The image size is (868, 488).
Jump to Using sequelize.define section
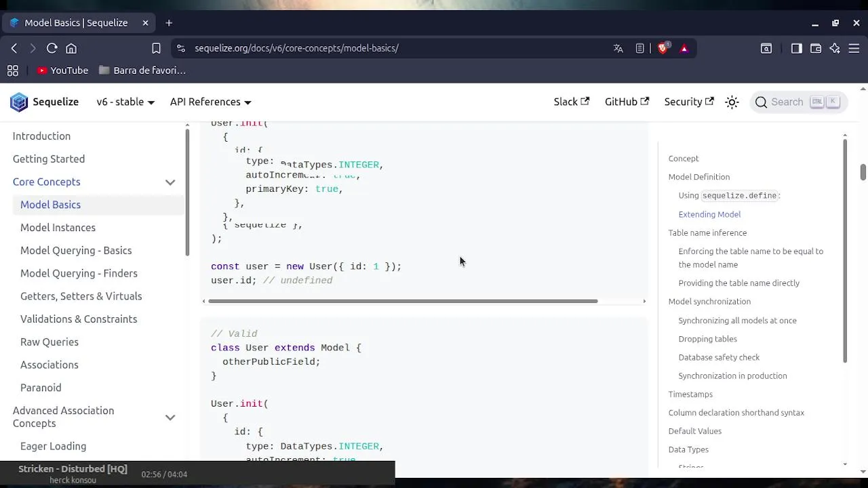click(729, 195)
